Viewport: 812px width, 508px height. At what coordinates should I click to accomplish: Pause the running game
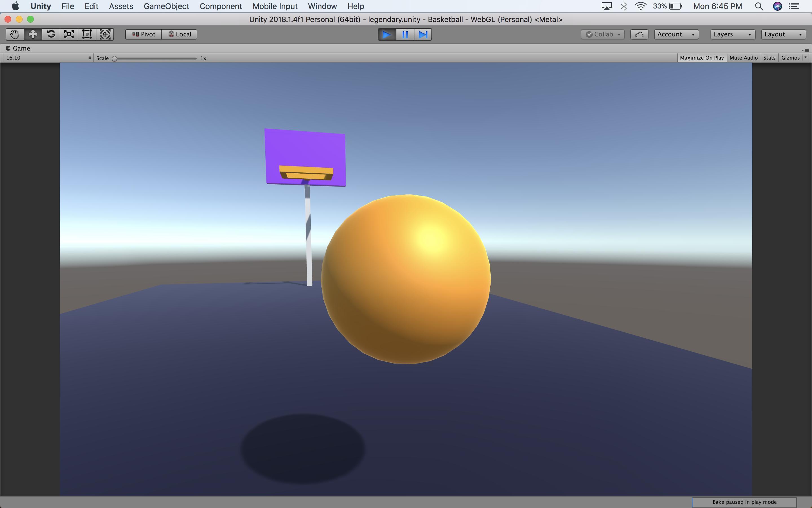tap(405, 34)
